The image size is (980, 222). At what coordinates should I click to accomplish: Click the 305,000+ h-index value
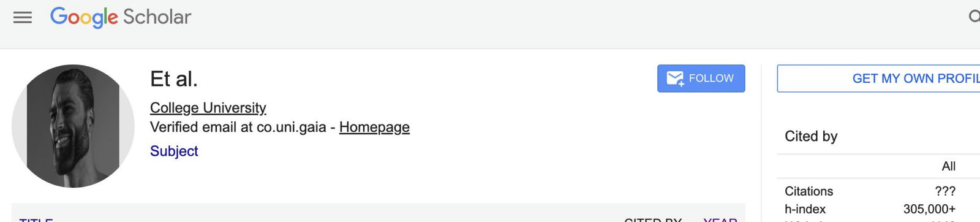tap(929, 209)
